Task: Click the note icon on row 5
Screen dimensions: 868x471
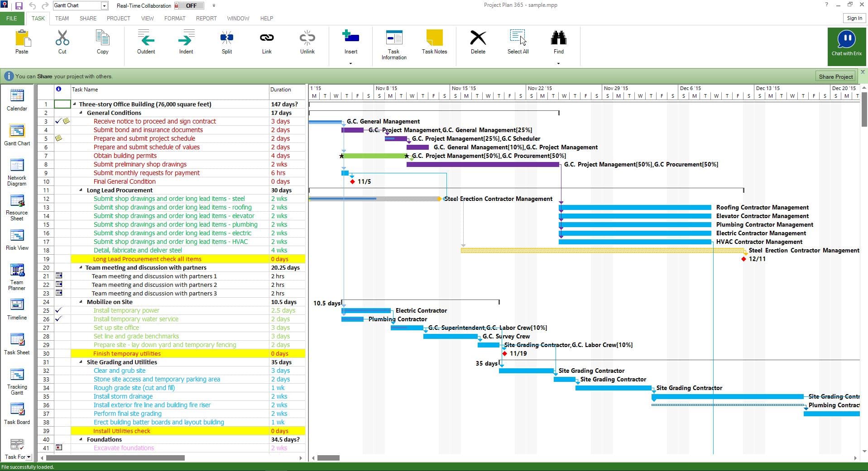Action: [58, 138]
